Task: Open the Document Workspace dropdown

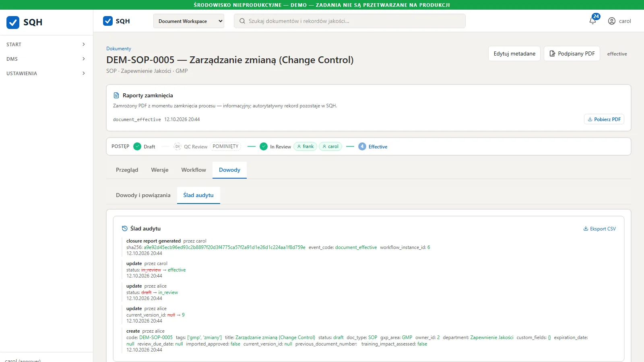Action: (x=189, y=21)
